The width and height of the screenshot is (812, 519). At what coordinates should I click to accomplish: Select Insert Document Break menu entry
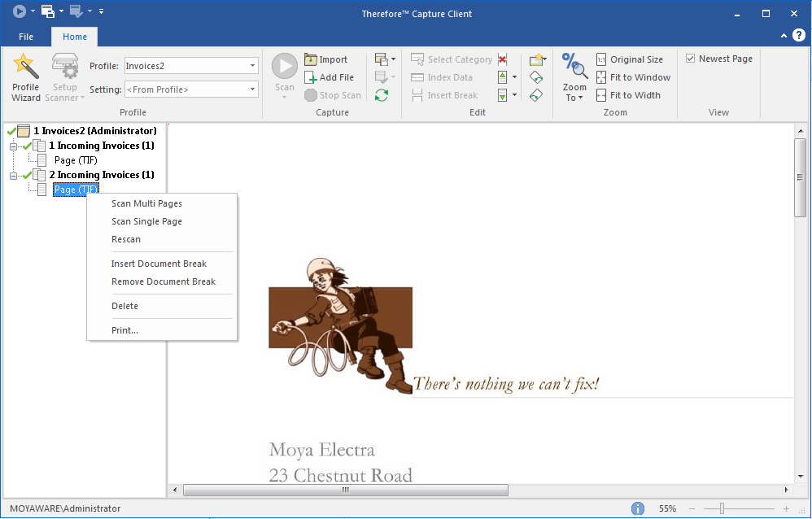tap(159, 264)
